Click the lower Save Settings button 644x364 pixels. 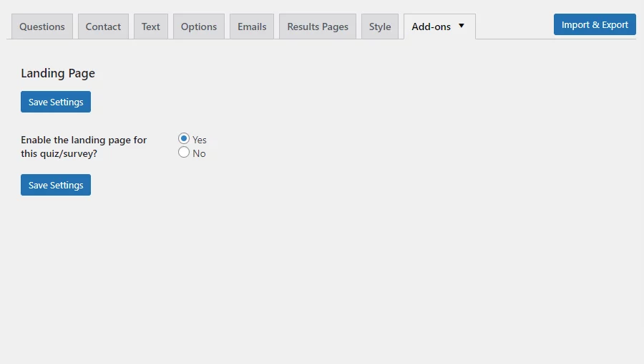pyautogui.click(x=56, y=185)
